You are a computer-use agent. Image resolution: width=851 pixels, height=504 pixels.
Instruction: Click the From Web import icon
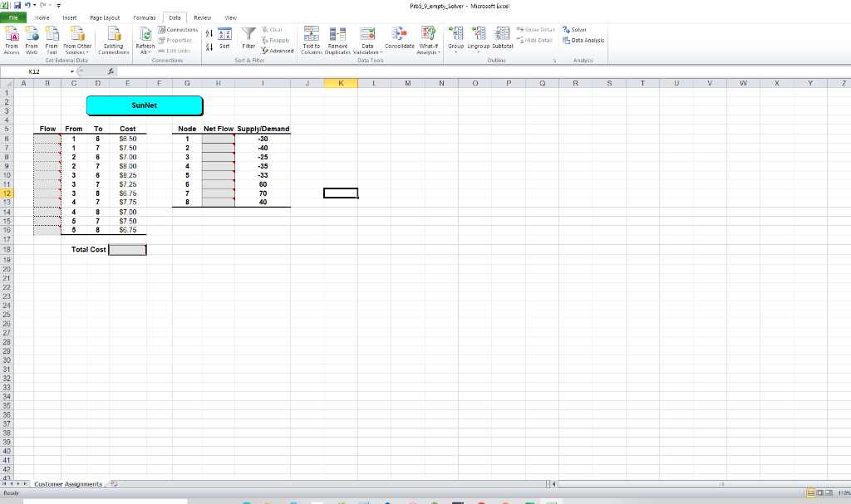(x=32, y=39)
